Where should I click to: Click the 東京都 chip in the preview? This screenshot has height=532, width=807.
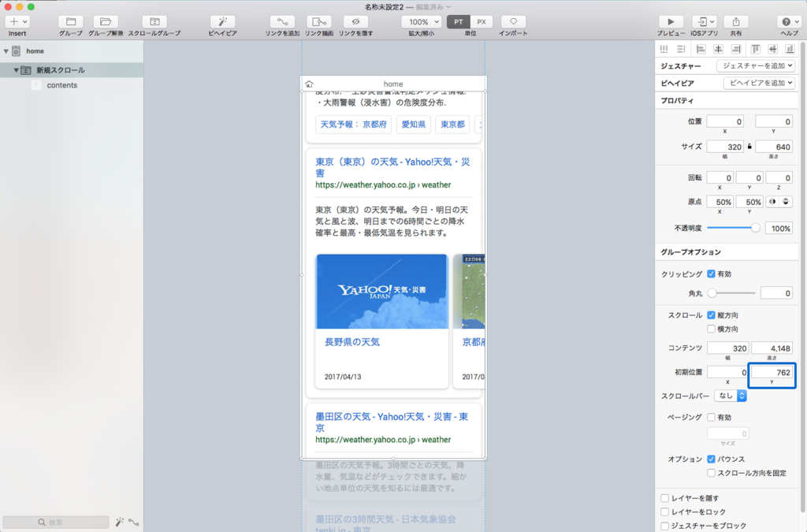coord(452,124)
